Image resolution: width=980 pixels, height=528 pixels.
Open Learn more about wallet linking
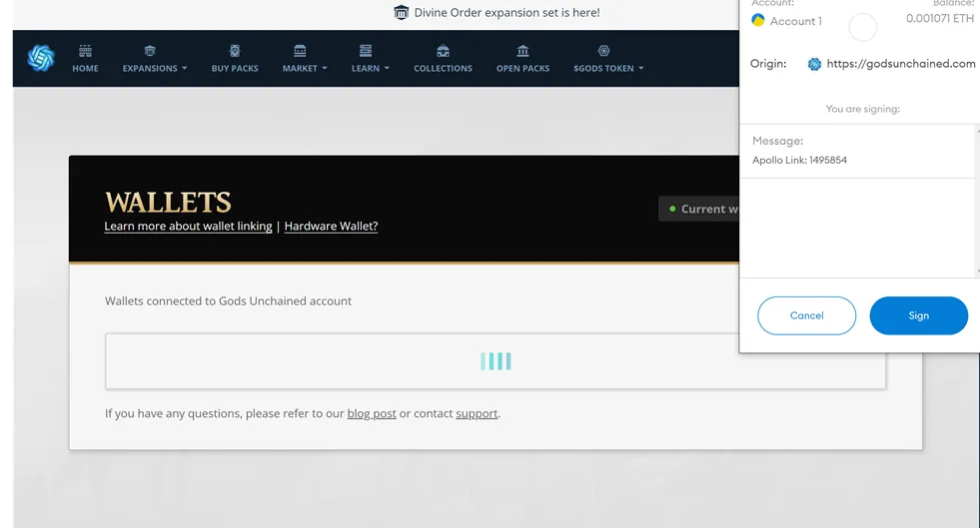click(188, 226)
